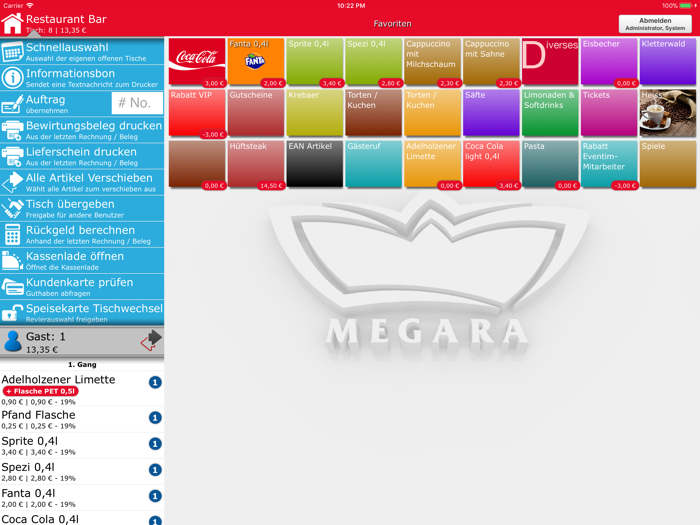
Task: Open the Heiss coffee picture tile
Action: coord(667,113)
